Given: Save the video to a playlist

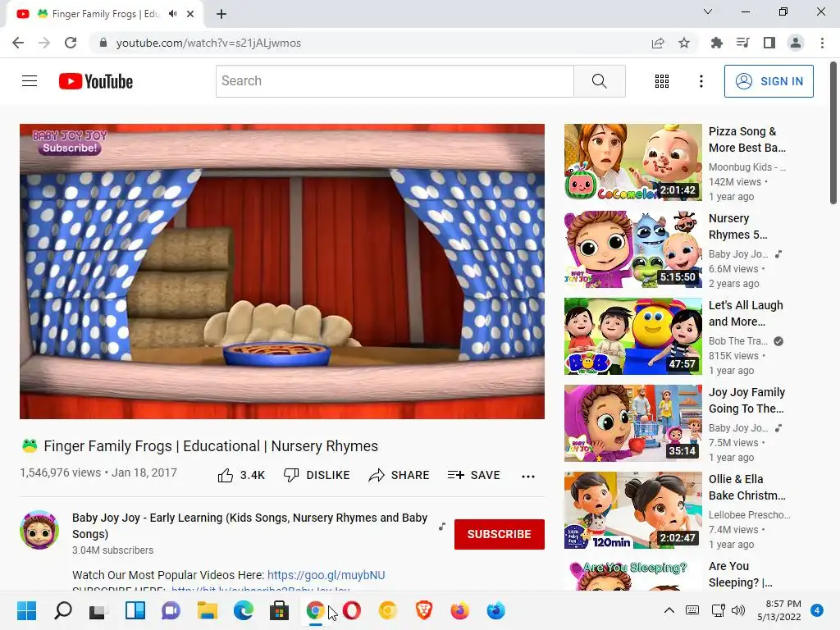Looking at the screenshot, I should (x=474, y=475).
